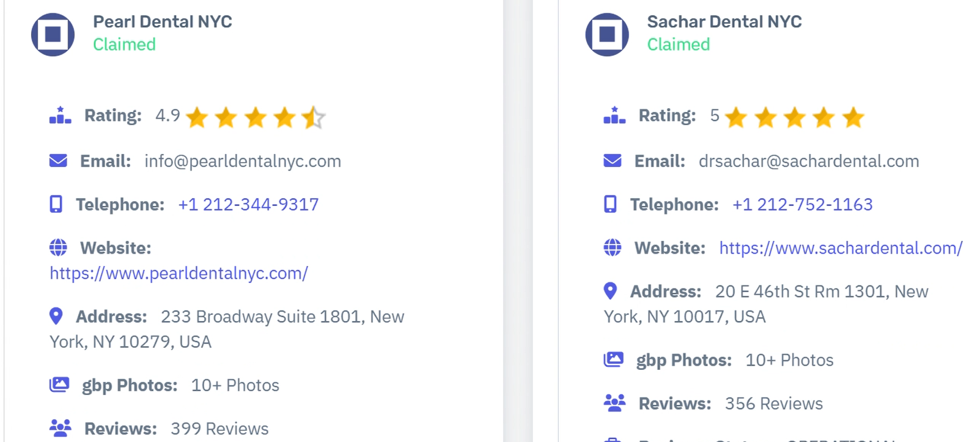Click the people icon beside Pearl Dental reviews
Viewport: 980px width, 442px height.
pyautogui.click(x=60, y=428)
